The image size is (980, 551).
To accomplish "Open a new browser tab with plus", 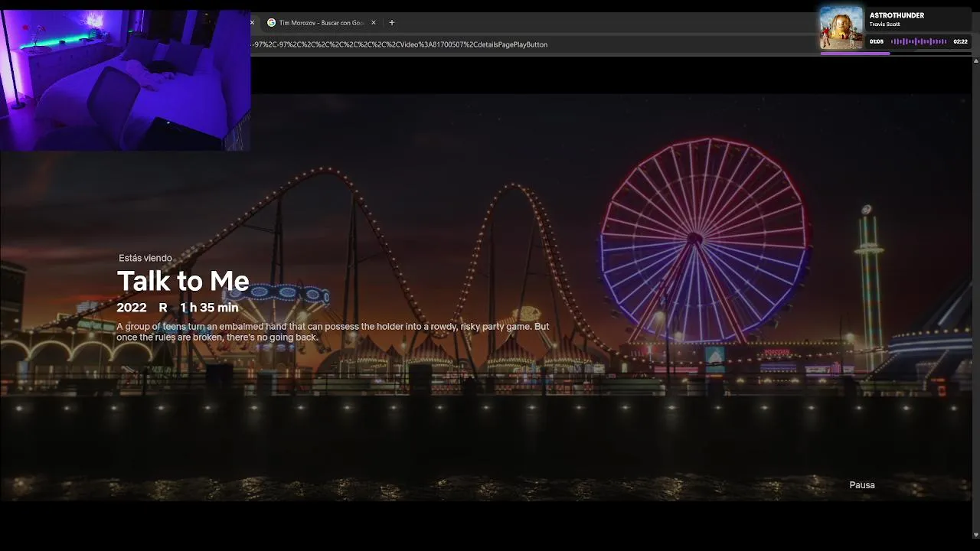I will click(392, 23).
